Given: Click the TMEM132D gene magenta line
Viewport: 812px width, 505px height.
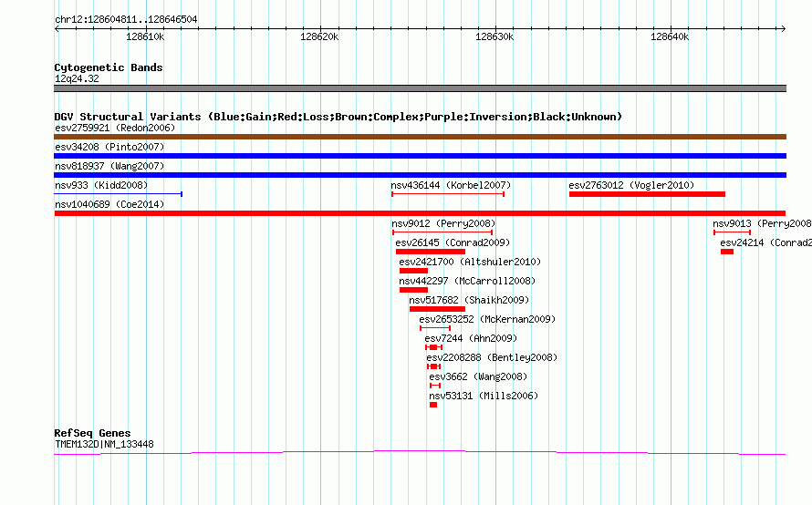Looking at the screenshot, I should [x=420, y=453].
